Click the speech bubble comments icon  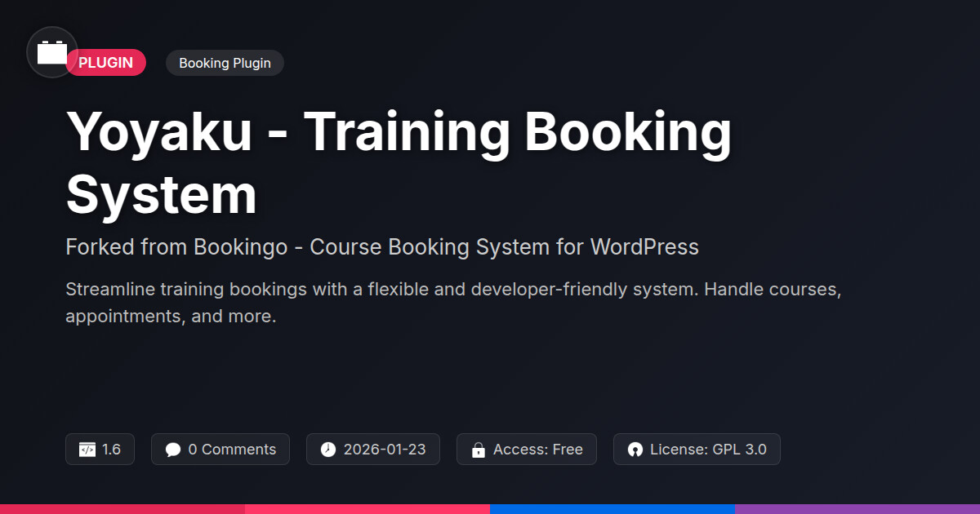pyautogui.click(x=173, y=450)
